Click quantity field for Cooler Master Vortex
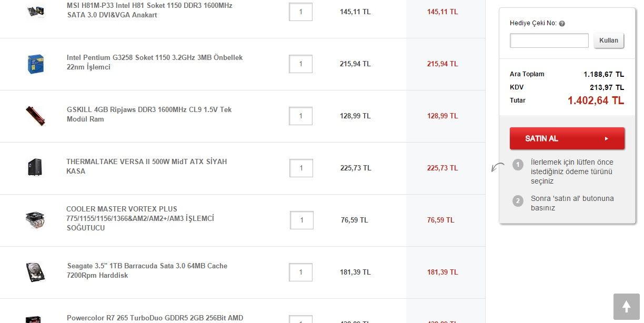Screen dimensions: 644x323 tap(301, 220)
